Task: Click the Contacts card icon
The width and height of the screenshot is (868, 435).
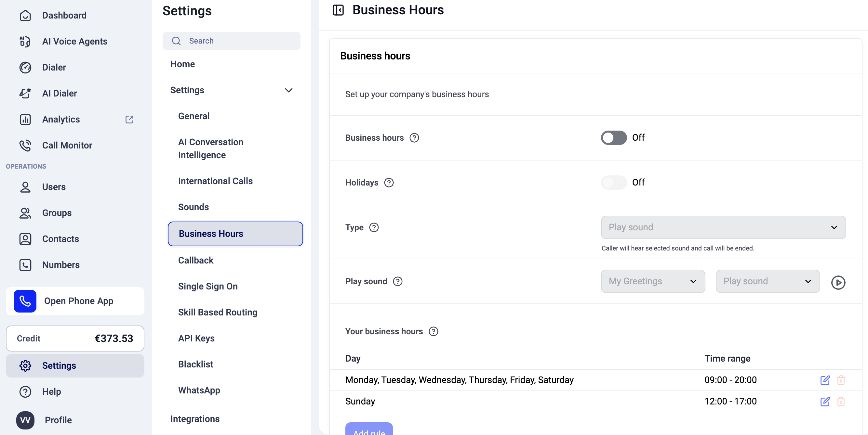Action: 25,239
